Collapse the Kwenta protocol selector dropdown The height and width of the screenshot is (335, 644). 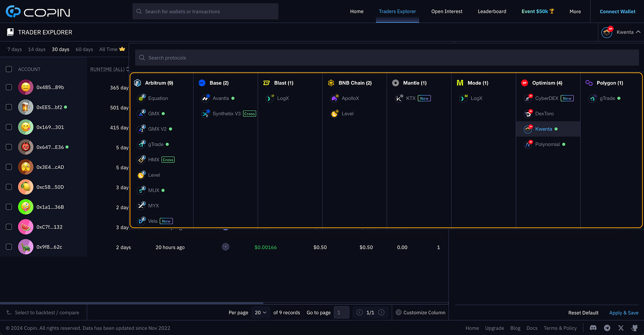621,32
